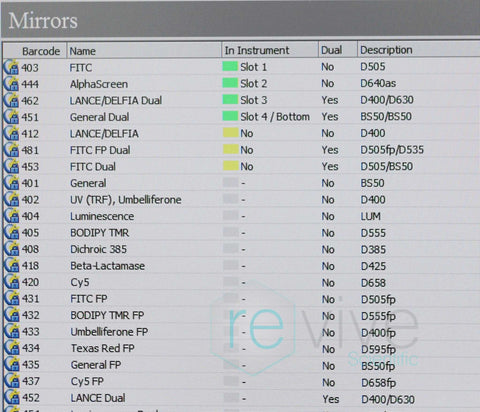The width and height of the screenshot is (480, 412).
Task: Click the Beta-Lactamase mirror name
Action: pyautogui.click(x=107, y=266)
